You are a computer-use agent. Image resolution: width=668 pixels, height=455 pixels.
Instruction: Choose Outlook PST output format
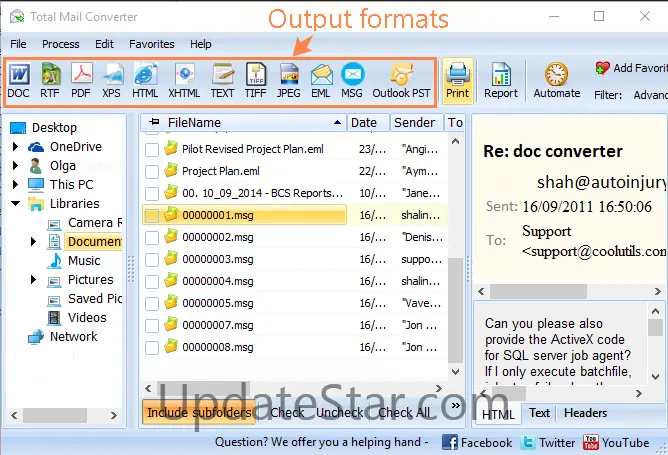pyautogui.click(x=401, y=81)
